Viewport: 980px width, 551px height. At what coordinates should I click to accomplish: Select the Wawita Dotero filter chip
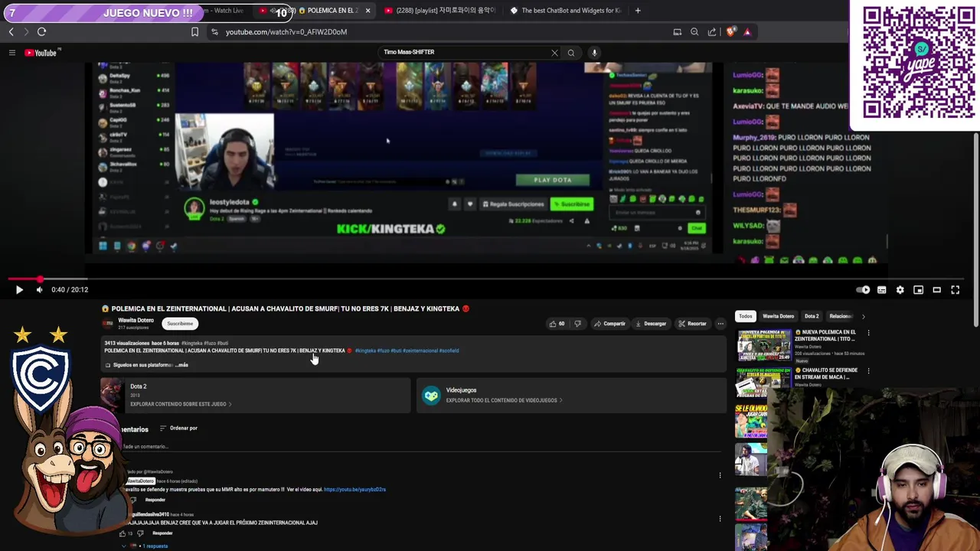(778, 316)
